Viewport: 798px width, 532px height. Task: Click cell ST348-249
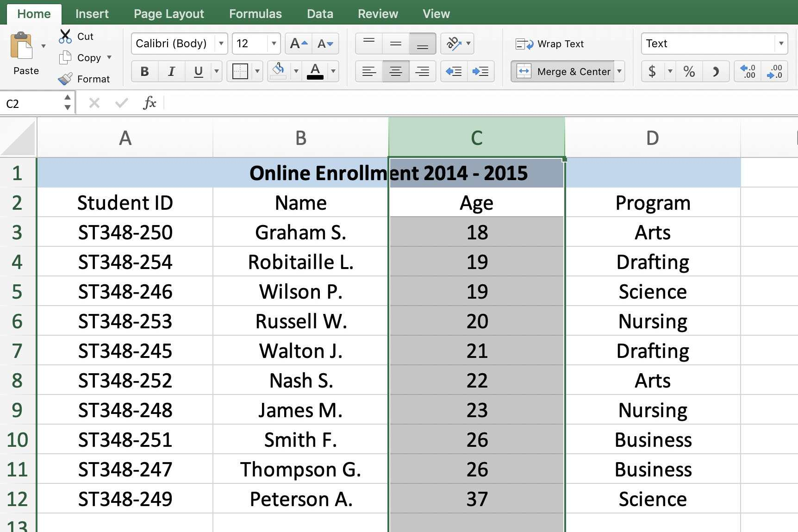pyautogui.click(x=125, y=499)
